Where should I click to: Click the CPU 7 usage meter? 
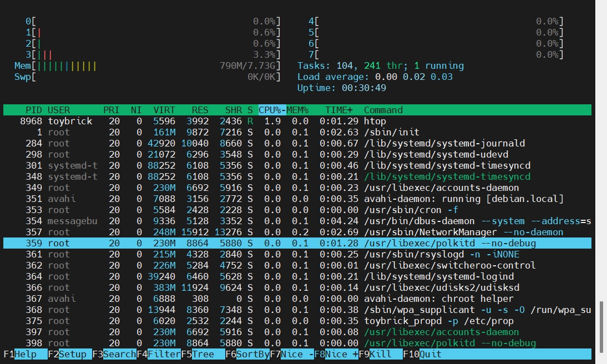436,54
